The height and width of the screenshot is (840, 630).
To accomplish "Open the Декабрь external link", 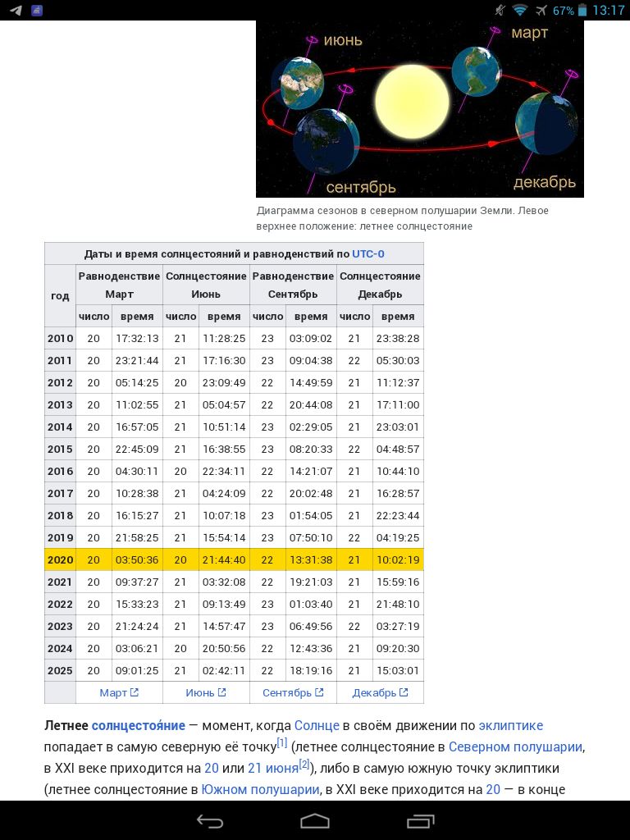I will coord(380,692).
